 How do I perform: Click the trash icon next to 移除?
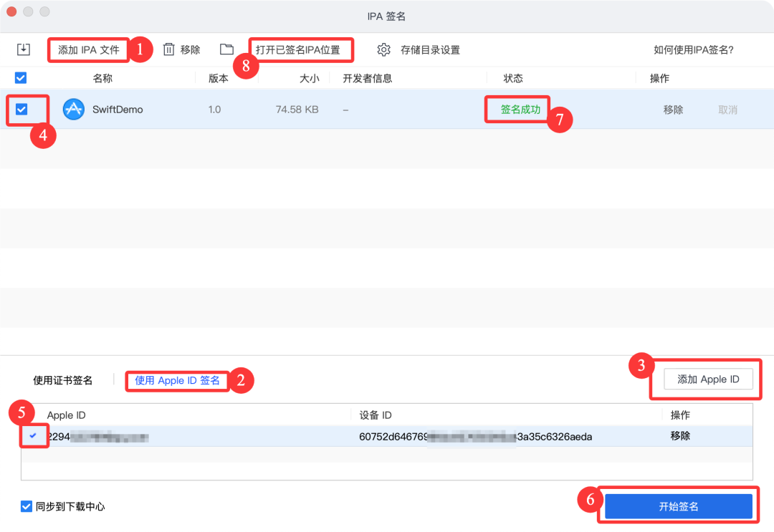pyautogui.click(x=168, y=49)
